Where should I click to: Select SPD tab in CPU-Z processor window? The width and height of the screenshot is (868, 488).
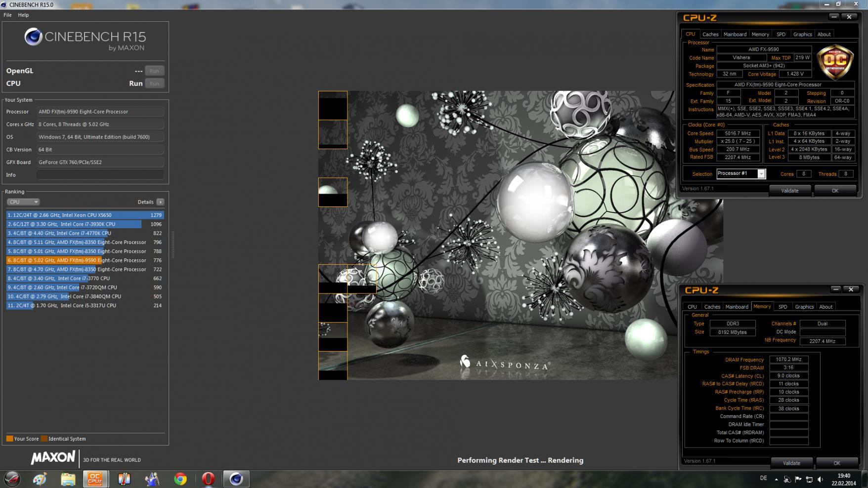[x=781, y=34]
